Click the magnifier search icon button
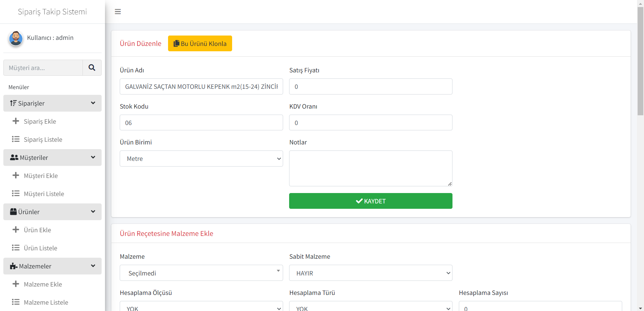This screenshot has width=644, height=311. tap(92, 68)
